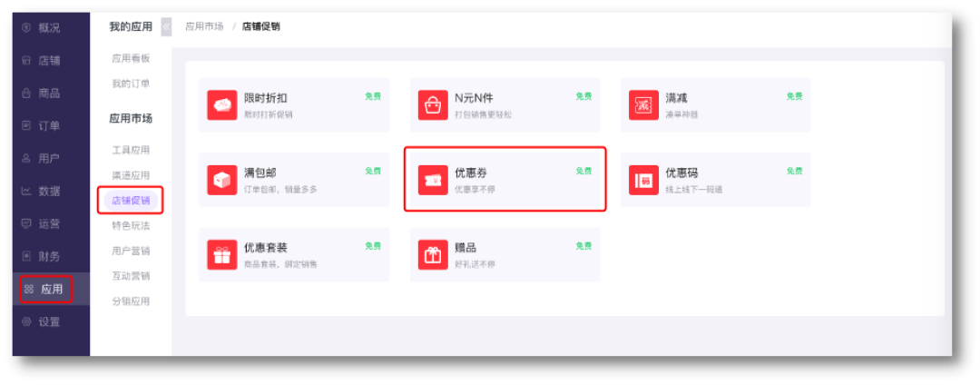Open 我的订单 in the submenu
980x385 pixels.
point(131,84)
